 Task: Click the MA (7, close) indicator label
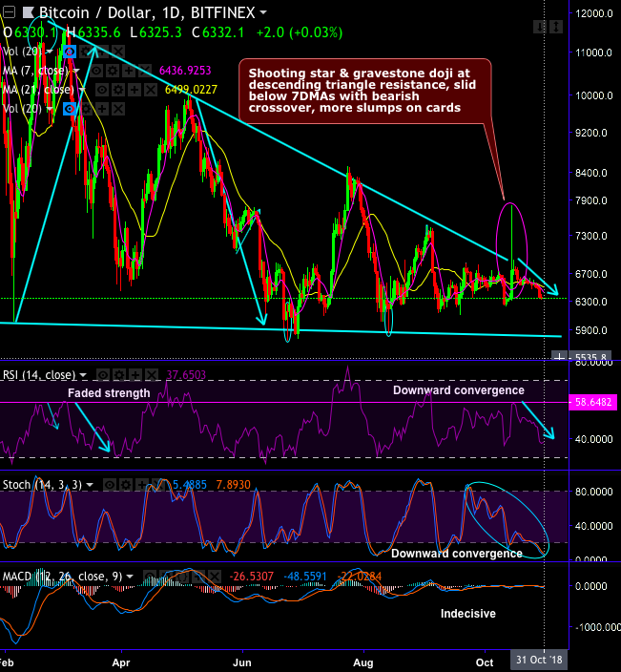(36, 71)
